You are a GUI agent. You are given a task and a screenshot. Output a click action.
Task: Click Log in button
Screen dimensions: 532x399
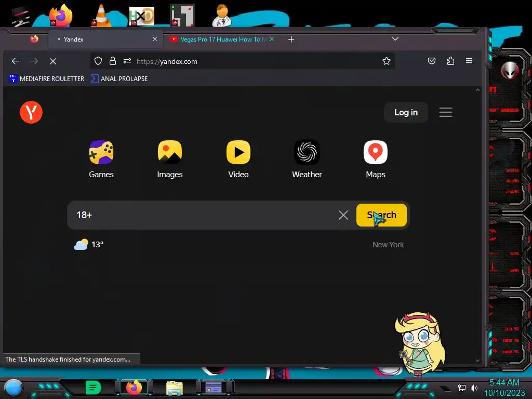[x=406, y=112]
